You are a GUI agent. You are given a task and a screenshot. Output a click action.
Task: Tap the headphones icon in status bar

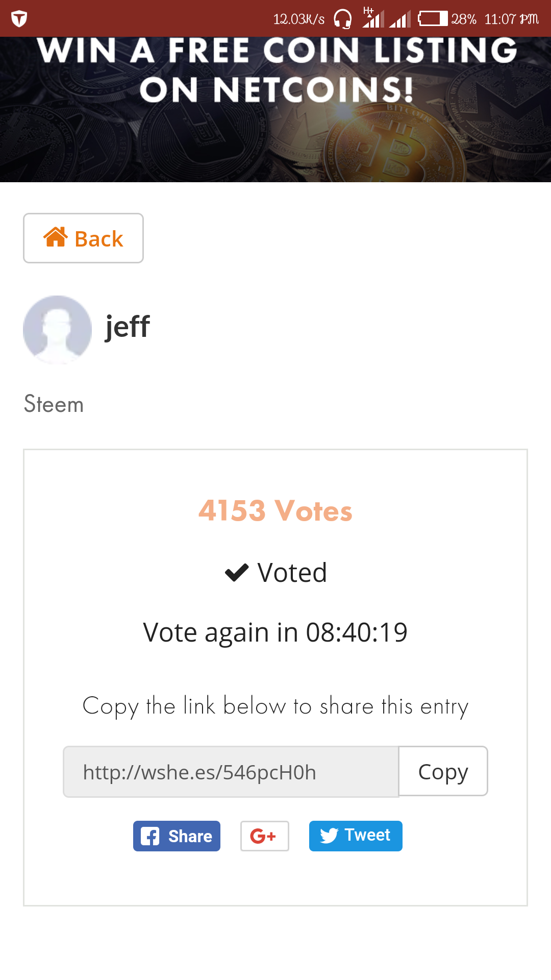(342, 19)
